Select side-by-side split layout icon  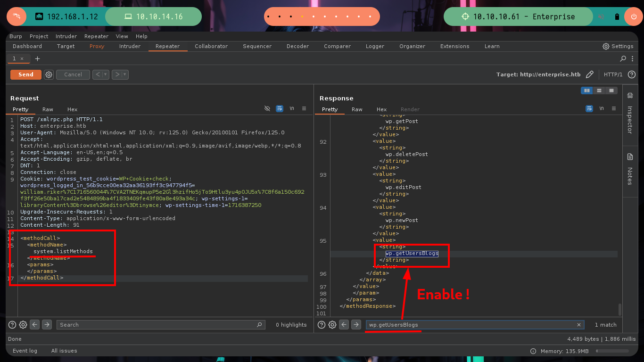(587, 90)
